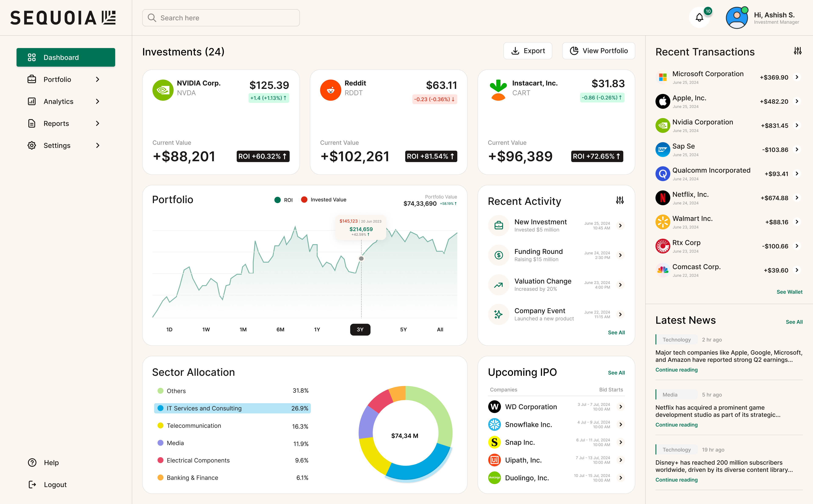Click the Telecommunication yellow color dot
This screenshot has width=813, height=504.
(160, 425)
